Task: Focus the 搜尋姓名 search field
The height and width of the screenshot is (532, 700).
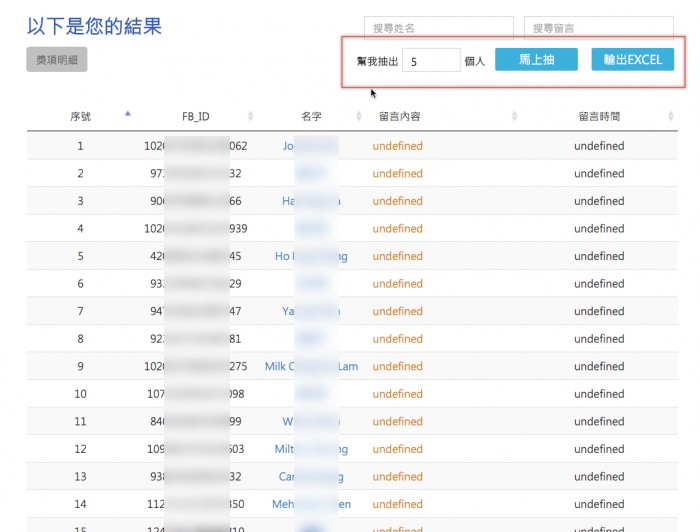Action: (438, 29)
